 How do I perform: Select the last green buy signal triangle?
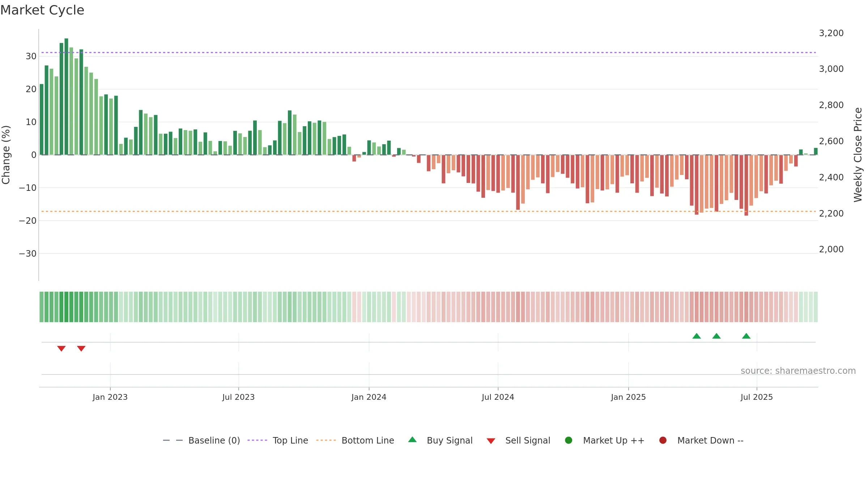point(746,336)
